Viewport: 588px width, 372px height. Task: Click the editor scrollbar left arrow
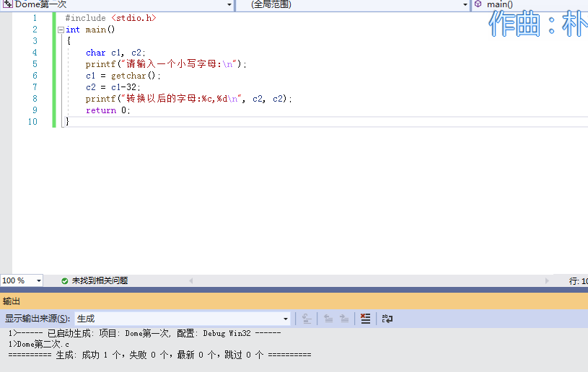(x=191, y=280)
